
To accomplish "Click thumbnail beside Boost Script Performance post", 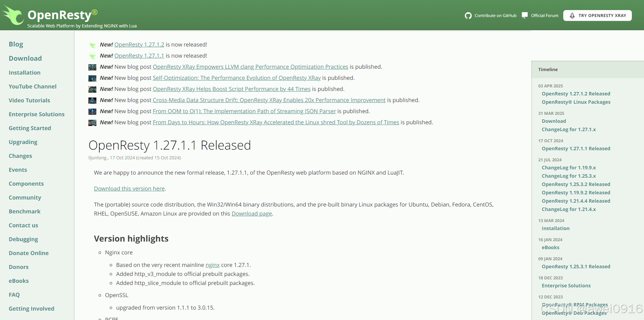I will pos(92,89).
